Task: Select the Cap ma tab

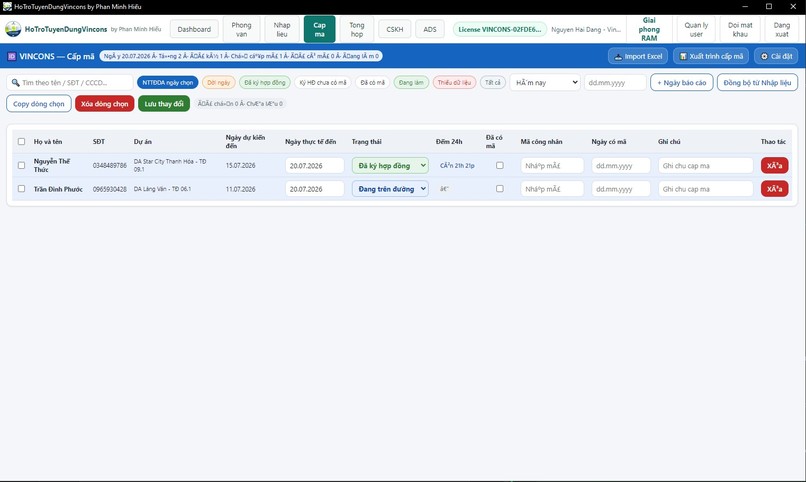Action: 319,29
